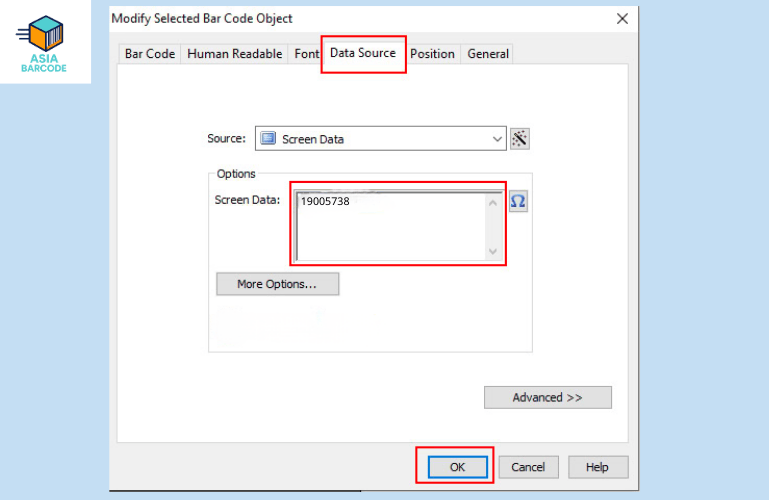Click the More Options... button

277,284
